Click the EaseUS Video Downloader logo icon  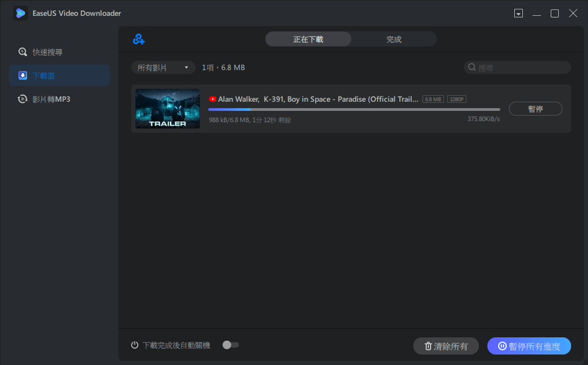coord(21,13)
